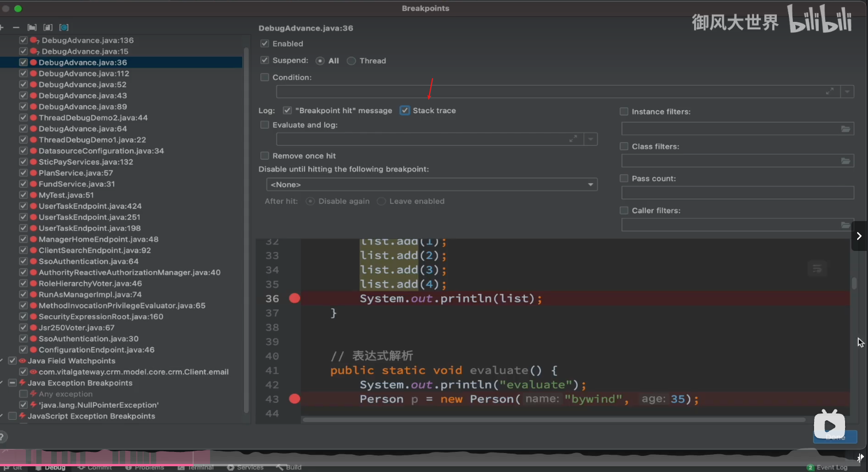Select ManagerHomeEndpoint.java:48 breakpoint
Screen dimensions: 868x472
click(99, 239)
